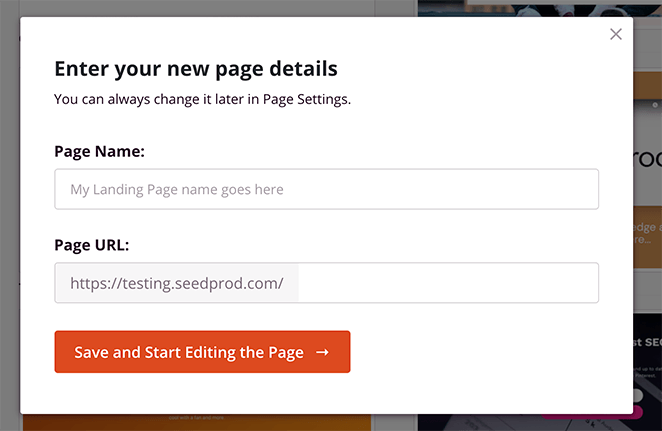Click the arrow icon on Save button
The height and width of the screenshot is (431, 662).
tap(322, 352)
